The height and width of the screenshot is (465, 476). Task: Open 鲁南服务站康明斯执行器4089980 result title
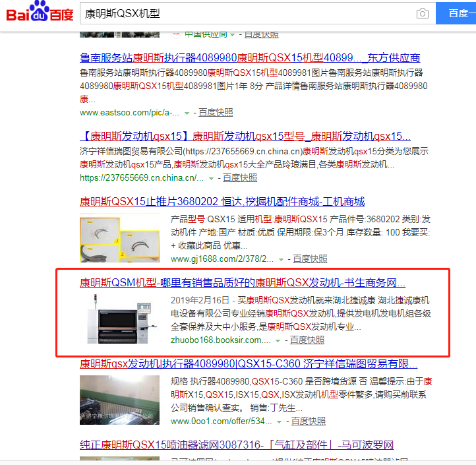(250, 57)
